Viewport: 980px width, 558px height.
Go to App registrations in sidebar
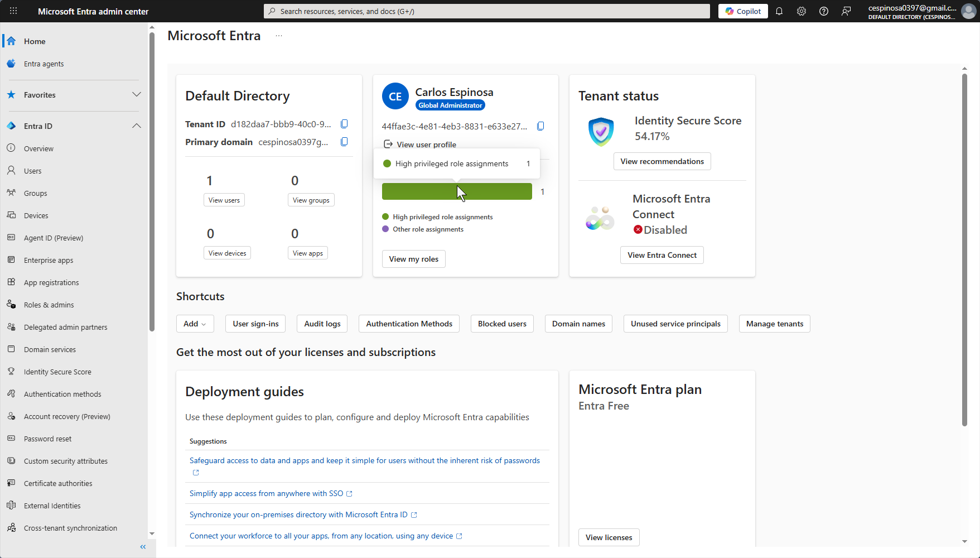(51, 282)
